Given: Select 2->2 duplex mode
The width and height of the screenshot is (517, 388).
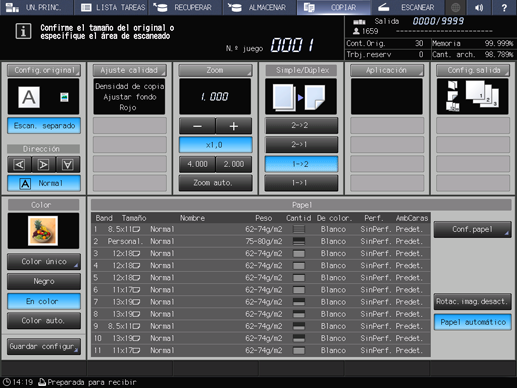Looking at the screenshot, I should [x=301, y=126].
